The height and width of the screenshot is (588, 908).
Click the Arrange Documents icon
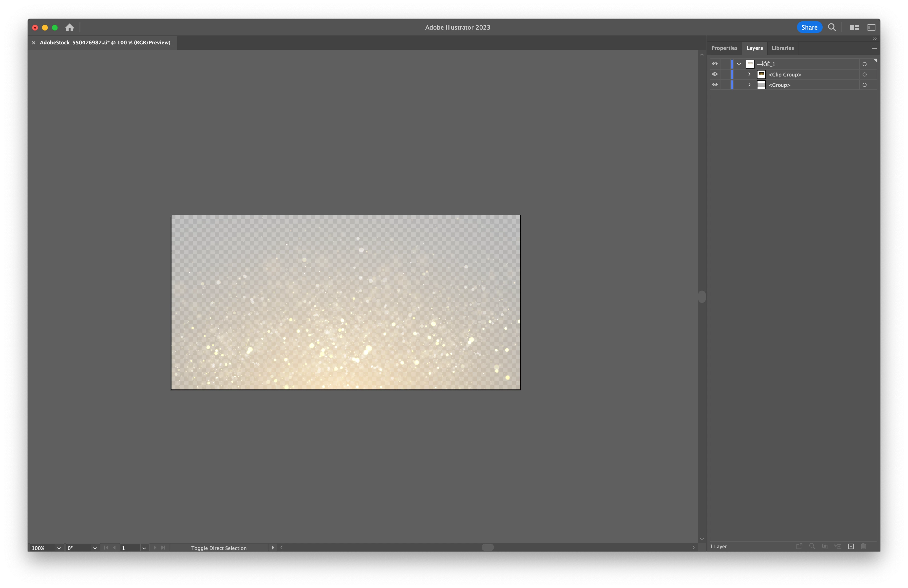coord(854,27)
